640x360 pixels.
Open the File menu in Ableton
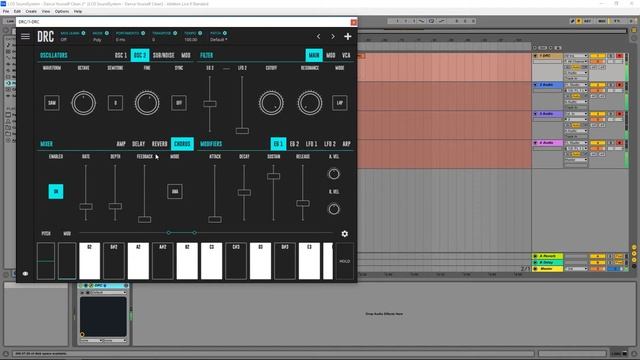click(x=6, y=11)
